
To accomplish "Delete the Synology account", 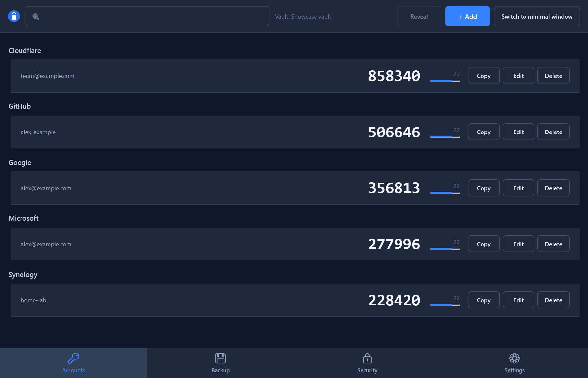I will point(553,300).
